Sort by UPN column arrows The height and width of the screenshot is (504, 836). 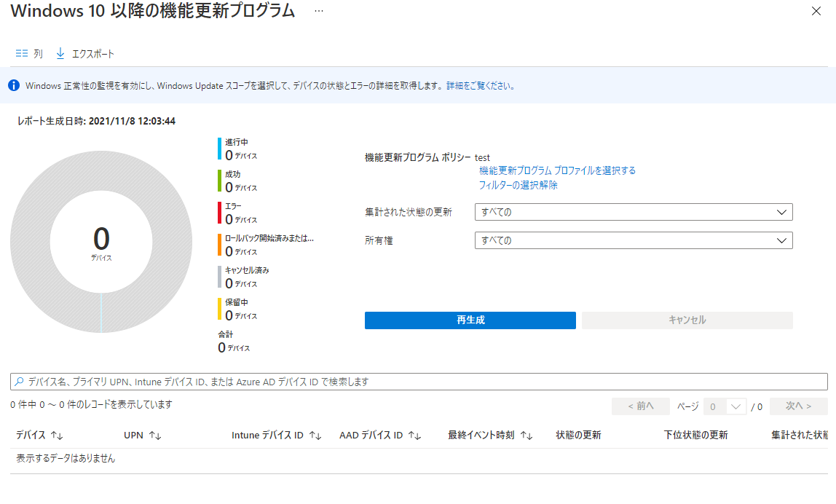[x=154, y=436]
